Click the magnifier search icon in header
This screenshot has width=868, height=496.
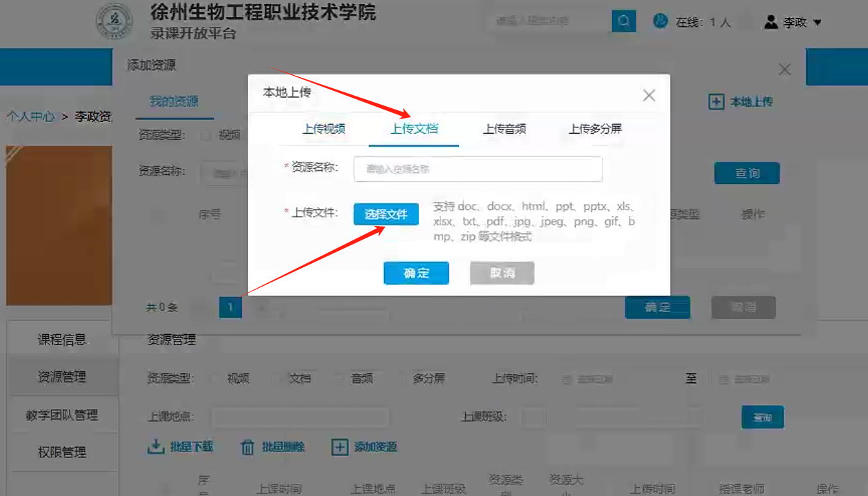[x=623, y=21]
